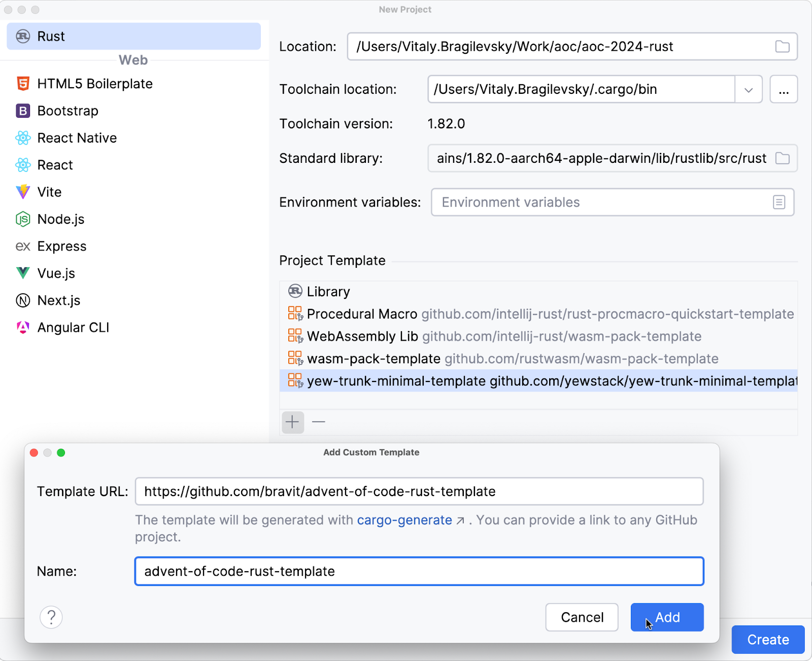Open help with question mark button
The width and height of the screenshot is (812, 661).
pos(51,617)
